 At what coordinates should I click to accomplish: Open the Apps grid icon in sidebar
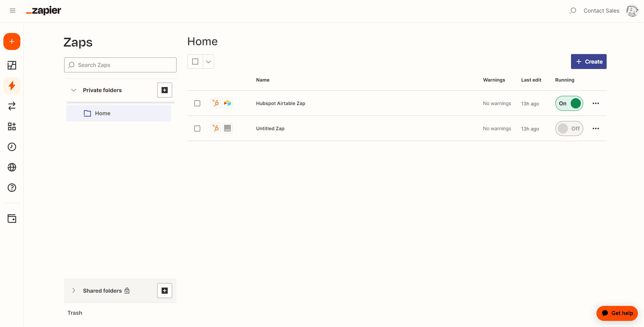point(12,126)
